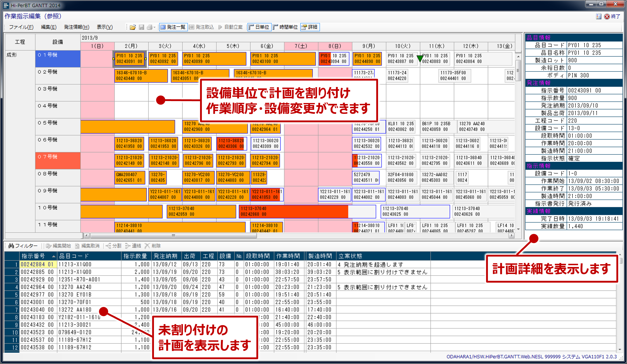Select the ０７号機 equipment row
Screen dimensions: 627x364
click(58, 161)
